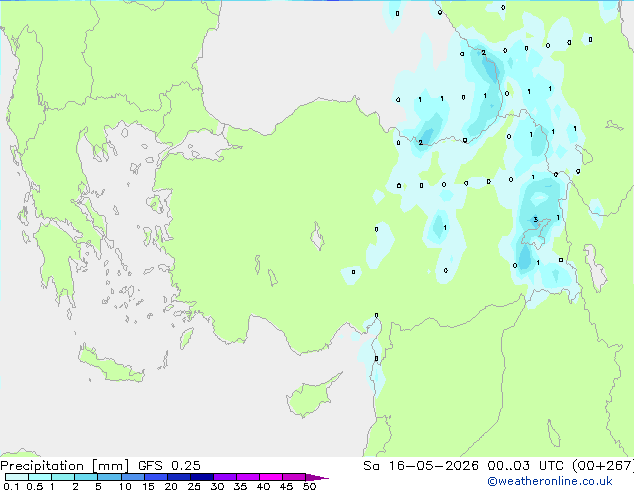Pick the legend swatch between 2 and 5
Image resolution: width=634 pixels, height=490 pixels.
click(86, 477)
